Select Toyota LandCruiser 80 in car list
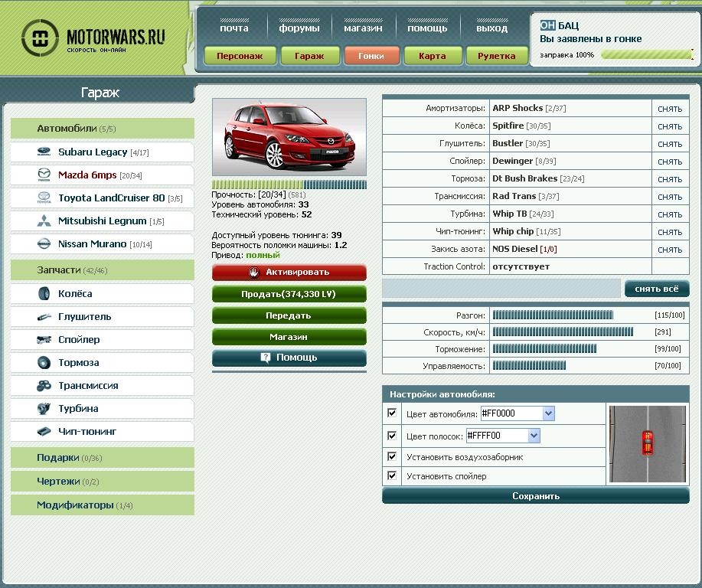Viewport: 702px width, 588px height. click(x=103, y=198)
